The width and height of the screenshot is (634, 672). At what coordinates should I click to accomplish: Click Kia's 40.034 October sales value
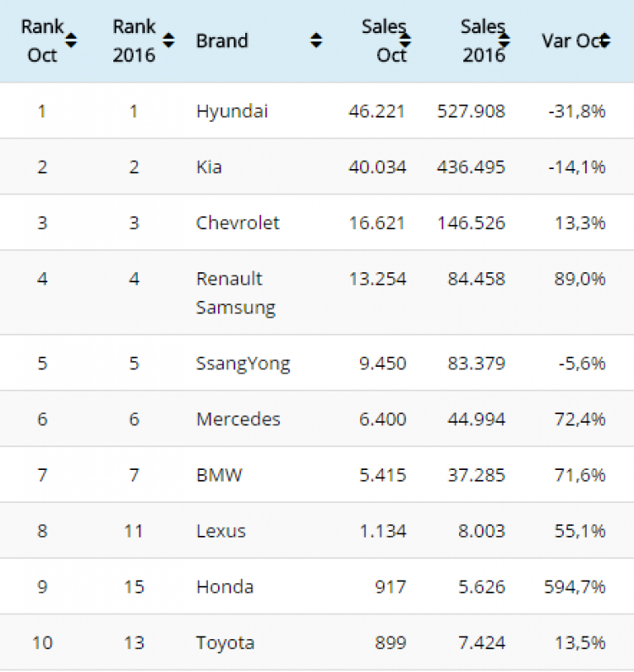pyautogui.click(x=377, y=167)
